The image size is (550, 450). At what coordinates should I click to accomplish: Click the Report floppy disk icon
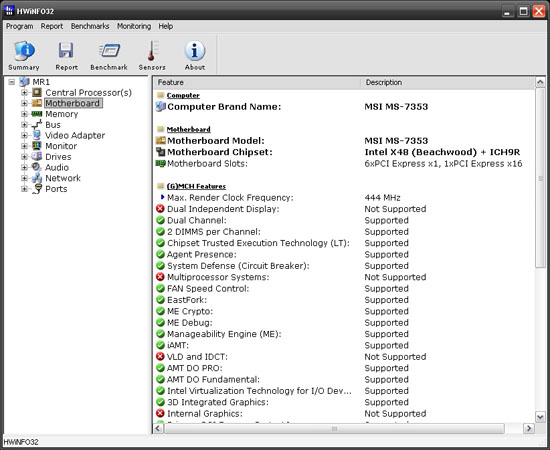click(x=66, y=51)
